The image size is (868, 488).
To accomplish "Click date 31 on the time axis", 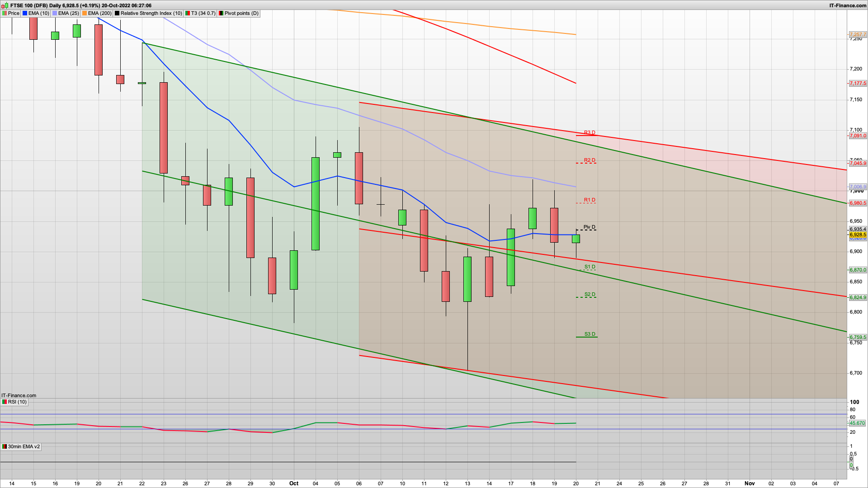I will coord(728,483).
